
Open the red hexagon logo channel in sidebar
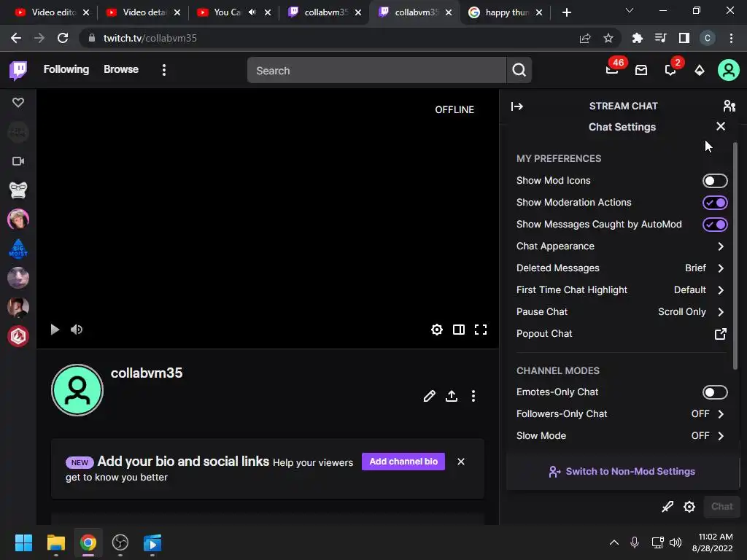click(18, 336)
